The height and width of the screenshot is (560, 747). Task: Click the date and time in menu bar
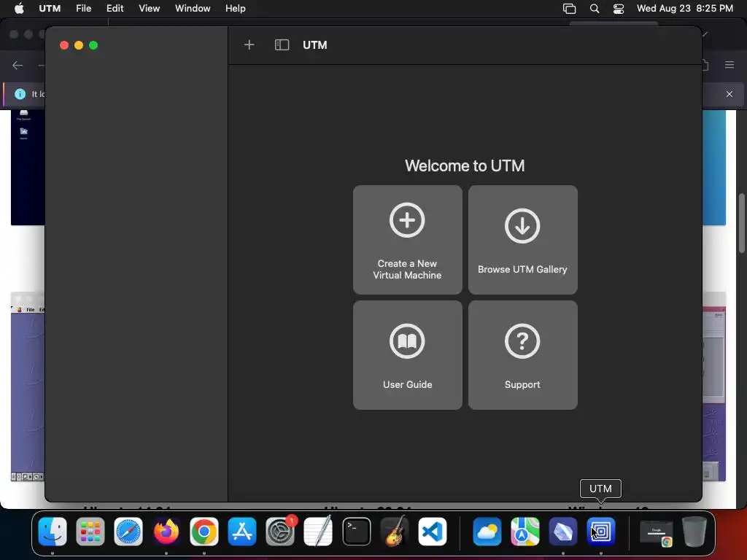tap(684, 8)
